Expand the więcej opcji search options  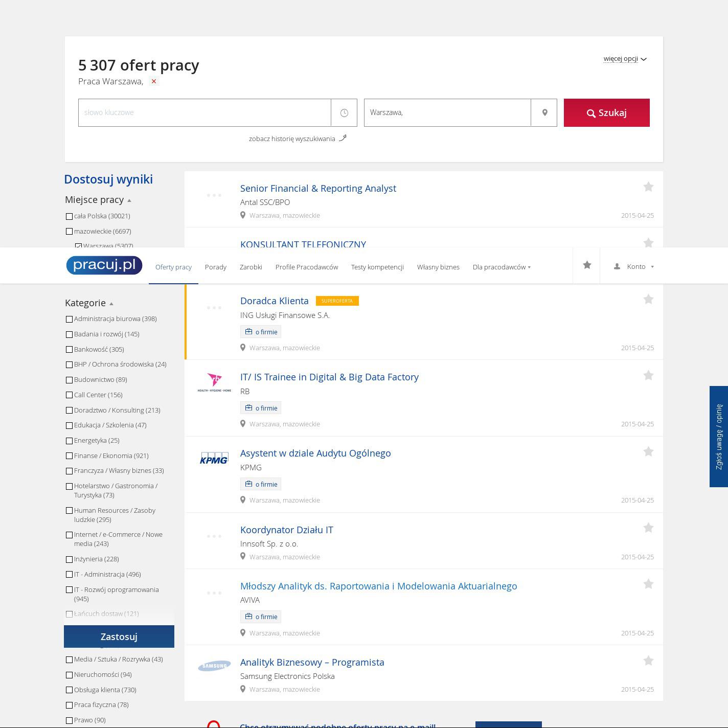click(x=625, y=59)
